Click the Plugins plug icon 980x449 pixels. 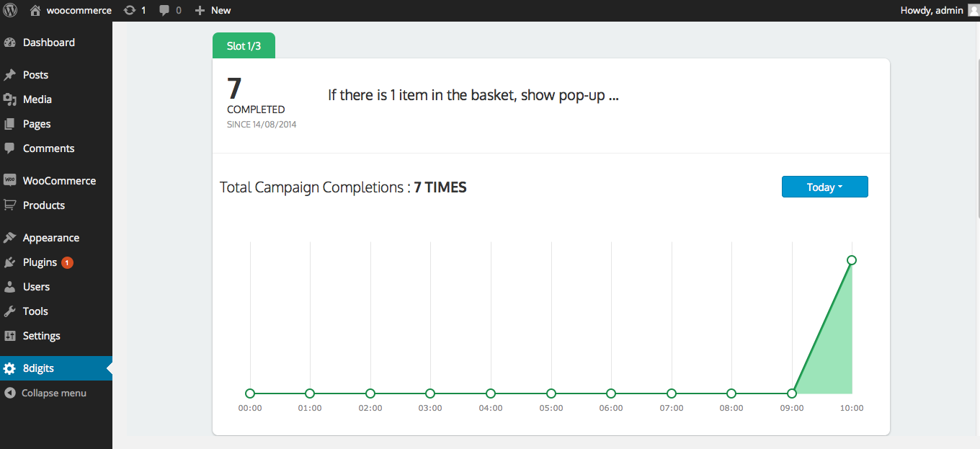[x=9, y=262]
